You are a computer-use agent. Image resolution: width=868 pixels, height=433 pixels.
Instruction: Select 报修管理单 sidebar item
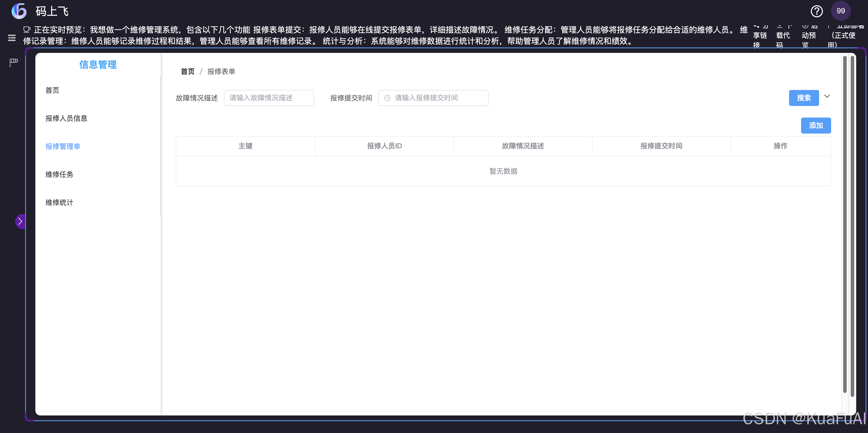pyautogui.click(x=63, y=147)
